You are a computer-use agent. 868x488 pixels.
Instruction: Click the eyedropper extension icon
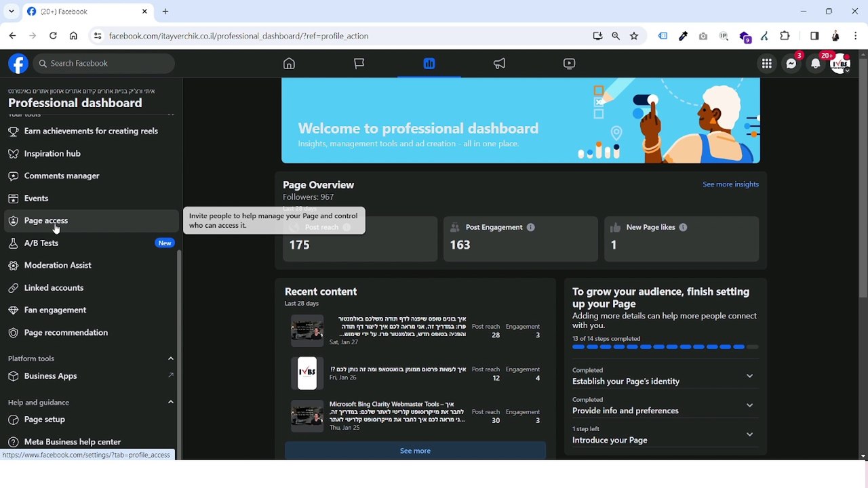683,36
